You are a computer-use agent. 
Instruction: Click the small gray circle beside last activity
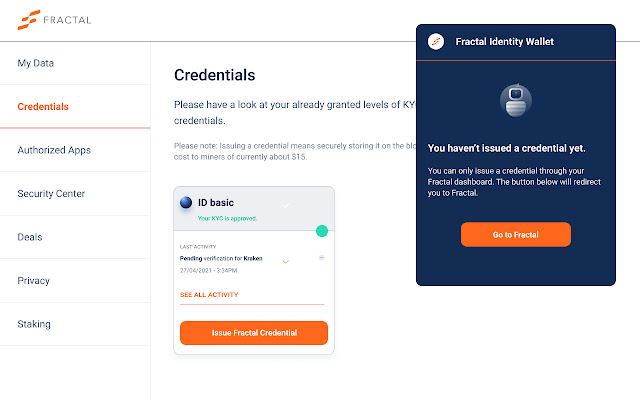pos(321,258)
